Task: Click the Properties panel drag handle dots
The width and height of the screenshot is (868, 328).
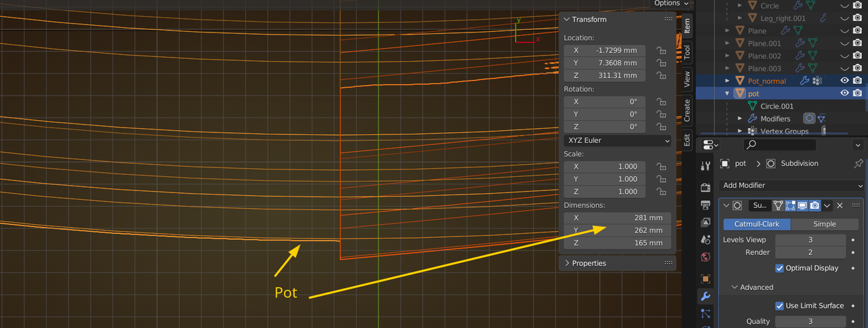Action: tap(669, 263)
